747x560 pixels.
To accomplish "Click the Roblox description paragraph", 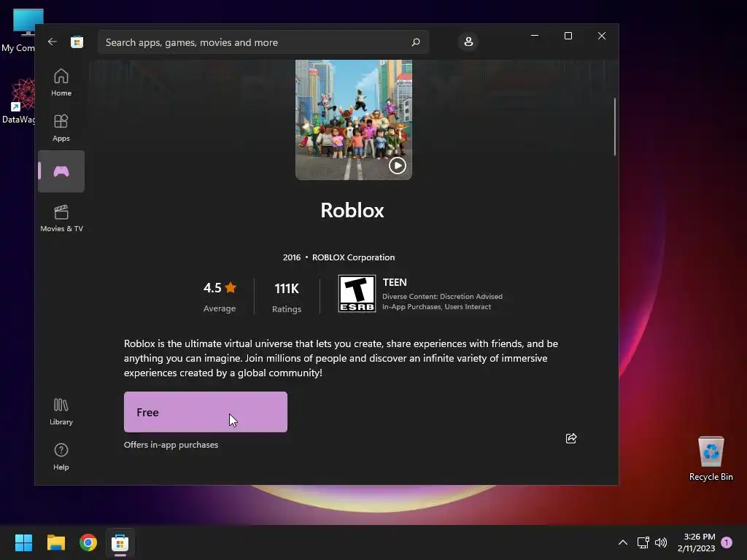I will coord(341,358).
